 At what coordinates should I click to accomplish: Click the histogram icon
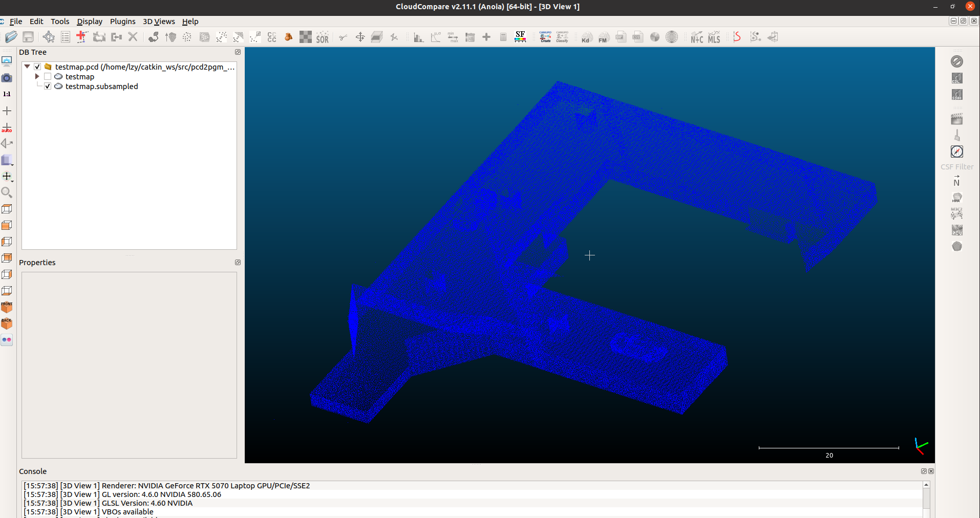tap(418, 37)
